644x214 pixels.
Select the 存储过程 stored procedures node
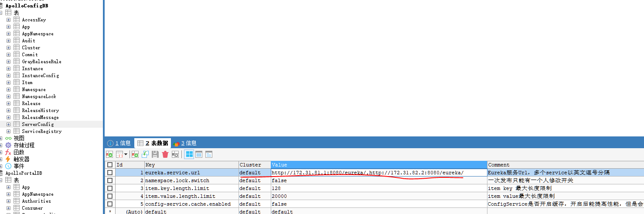pyautogui.click(x=24, y=145)
